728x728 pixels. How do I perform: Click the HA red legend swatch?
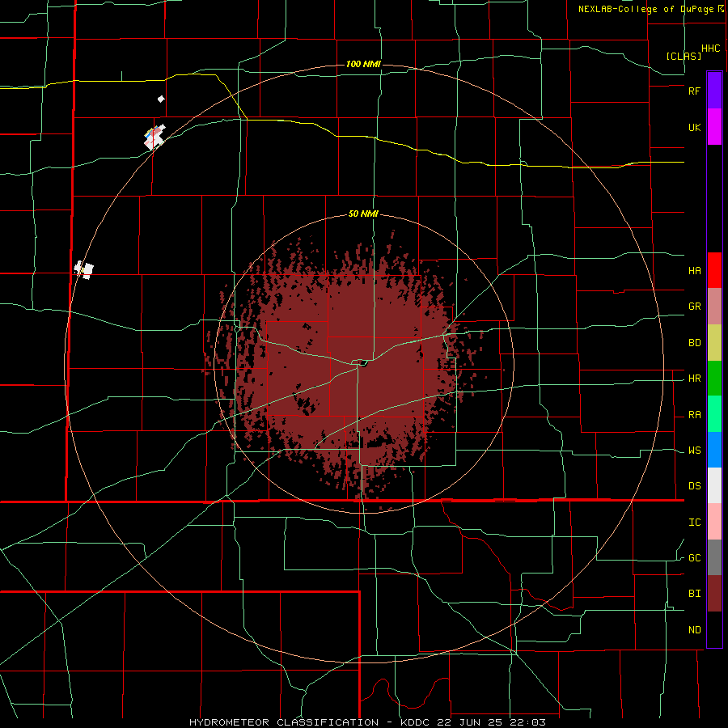click(714, 270)
